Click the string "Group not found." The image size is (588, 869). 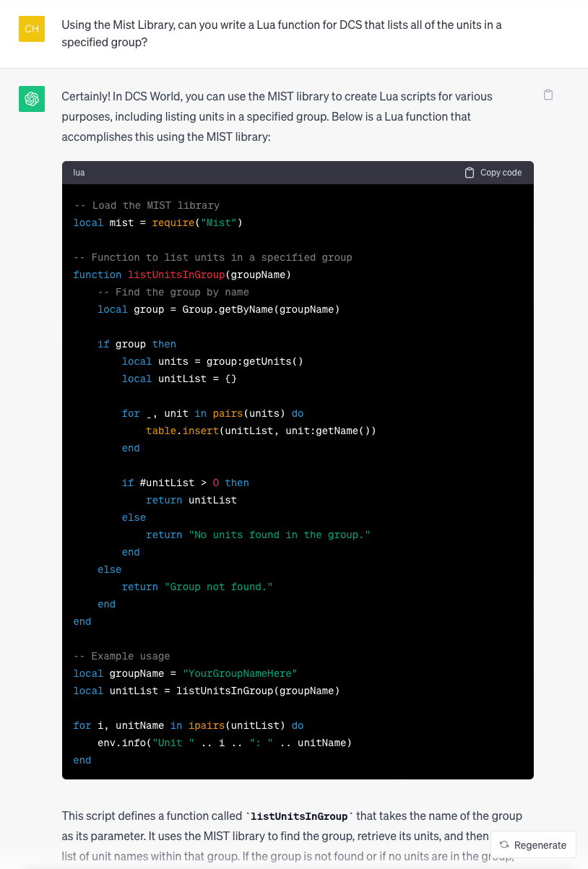219,587
